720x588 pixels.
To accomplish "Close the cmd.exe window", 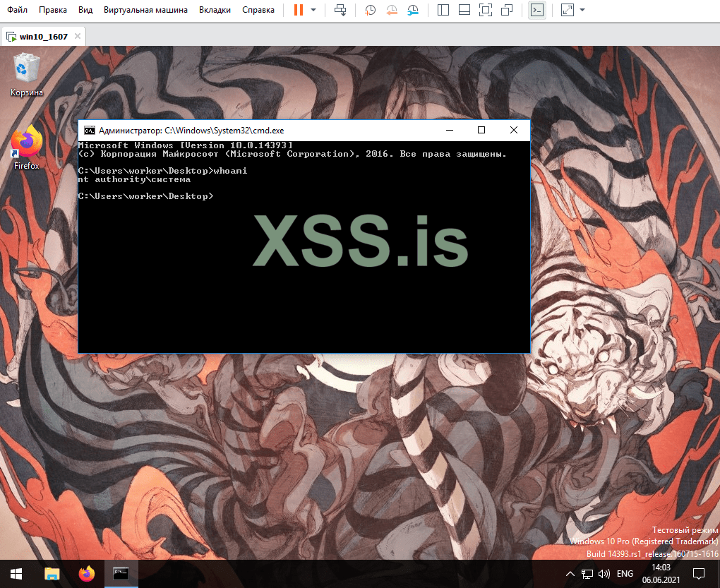I will (x=514, y=131).
